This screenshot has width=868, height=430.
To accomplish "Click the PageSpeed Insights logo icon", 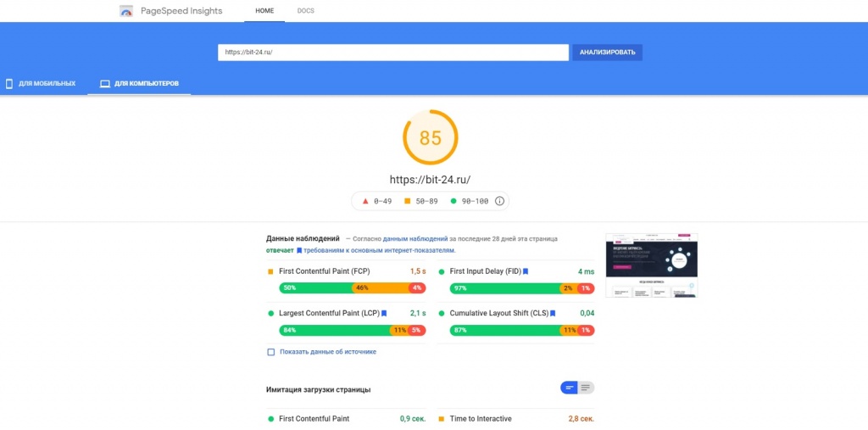I will tap(126, 11).
